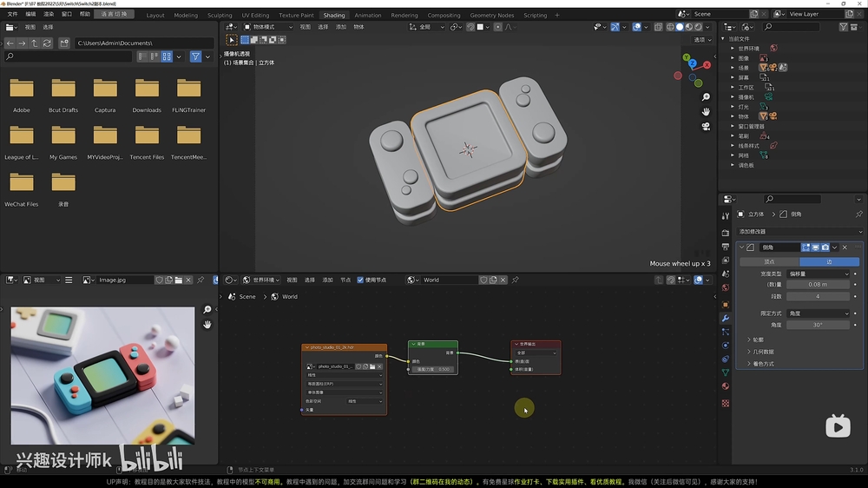Open the Add Modifier dropdown
Viewport: 868px width, 488px height.
[800, 232]
